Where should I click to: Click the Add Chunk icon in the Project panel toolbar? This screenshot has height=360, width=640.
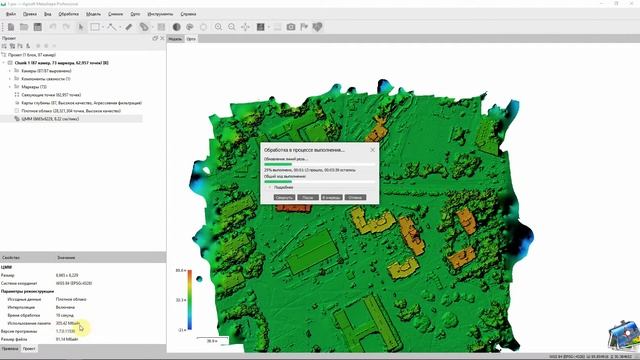(4, 46)
